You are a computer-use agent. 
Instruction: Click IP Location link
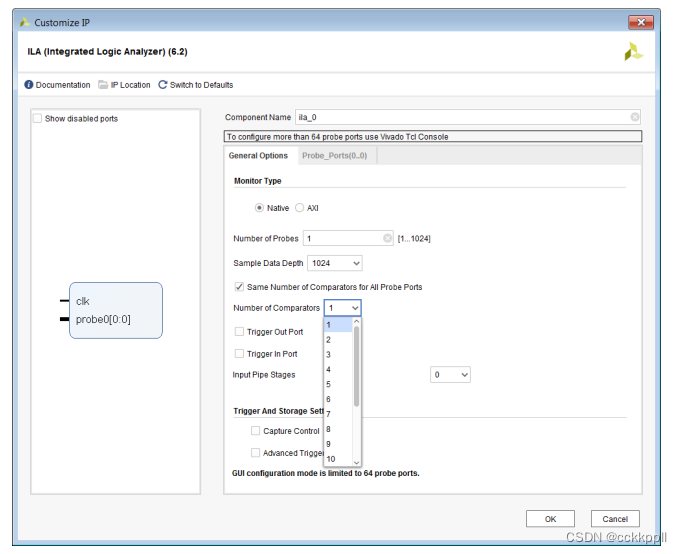(130, 85)
